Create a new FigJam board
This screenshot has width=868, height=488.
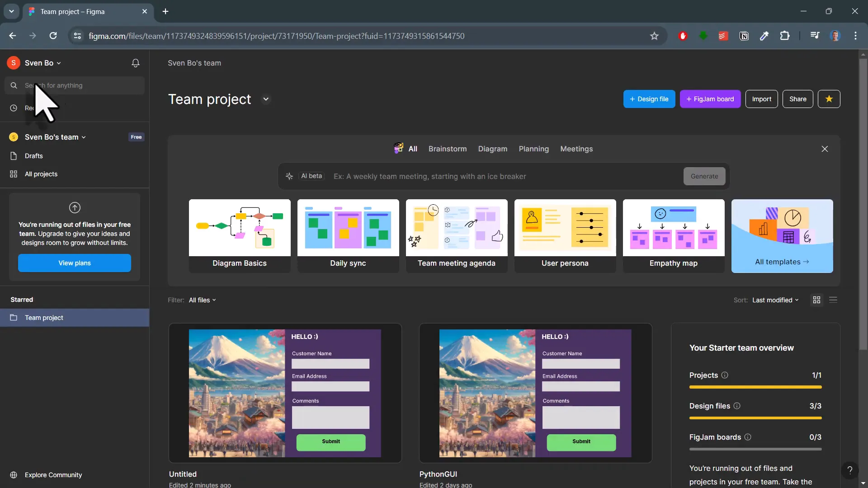pos(710,99)
